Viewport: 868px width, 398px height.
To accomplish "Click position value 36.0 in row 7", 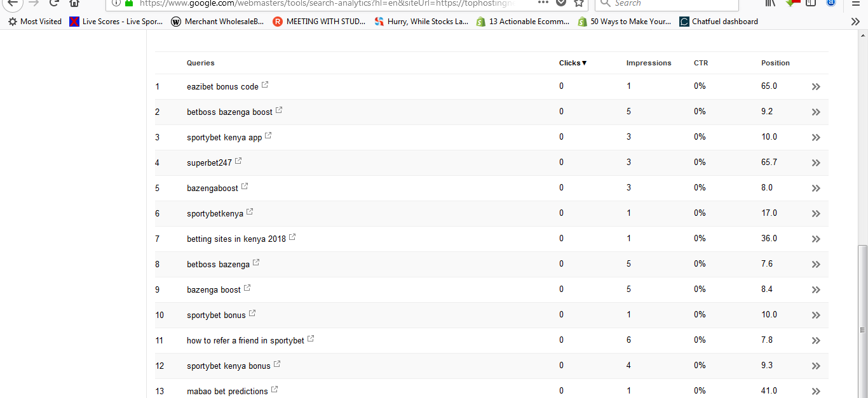I will (769, 238).
